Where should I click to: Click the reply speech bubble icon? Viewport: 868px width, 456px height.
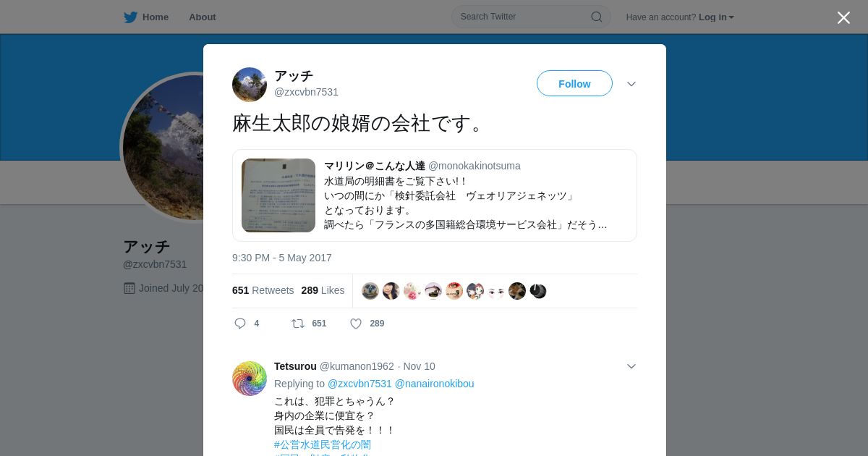click(x=240, y=324)
